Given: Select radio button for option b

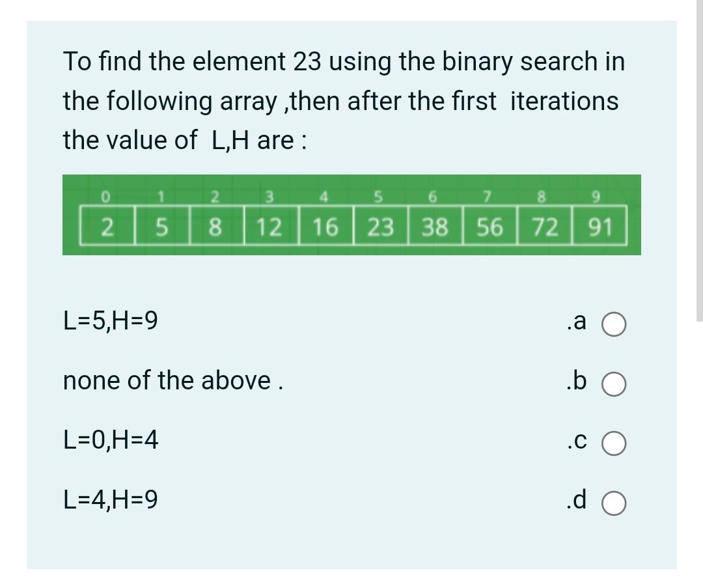Looking at the screenshot, I should [613, 384].
